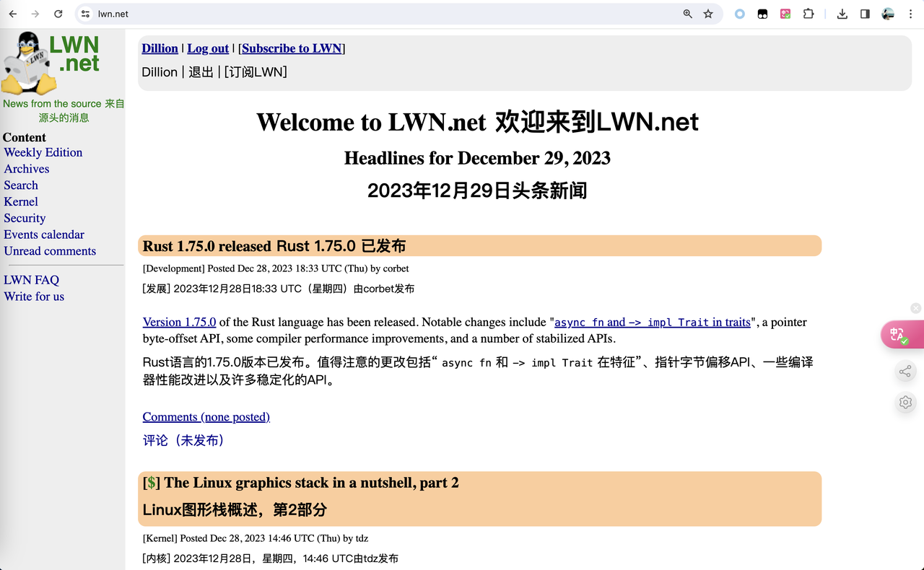The image size is (924, 570).
Task: Click the share icon in floating widget
Action: (x=905, y=371)
